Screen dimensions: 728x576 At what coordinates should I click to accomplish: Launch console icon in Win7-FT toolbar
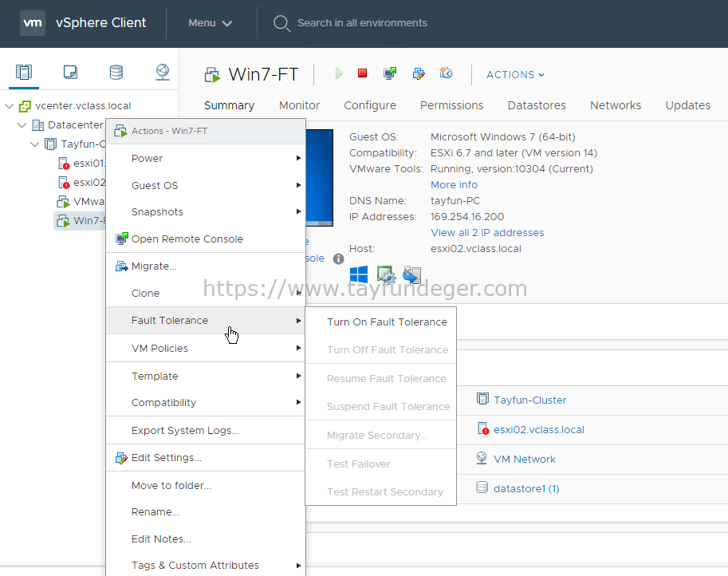[390, 73]
